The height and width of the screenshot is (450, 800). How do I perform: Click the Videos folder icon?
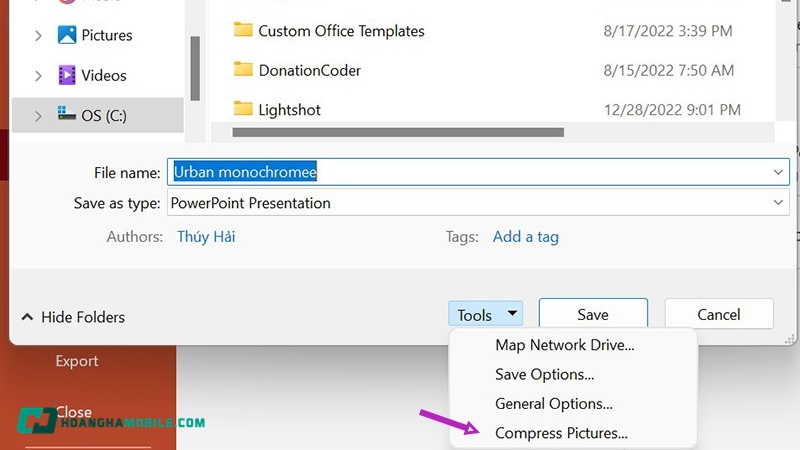(x=68, y=75)
